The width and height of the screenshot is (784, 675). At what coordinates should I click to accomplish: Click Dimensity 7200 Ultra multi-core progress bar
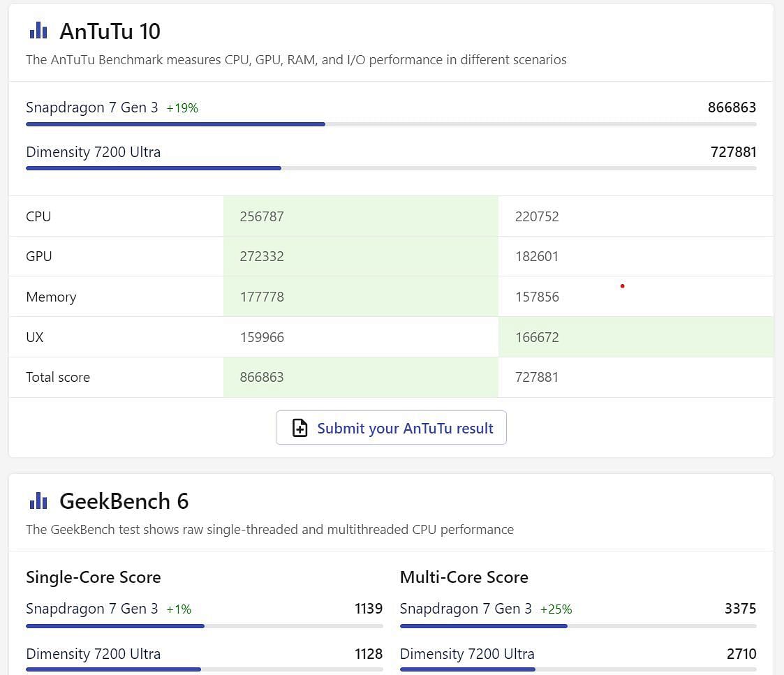468,669
